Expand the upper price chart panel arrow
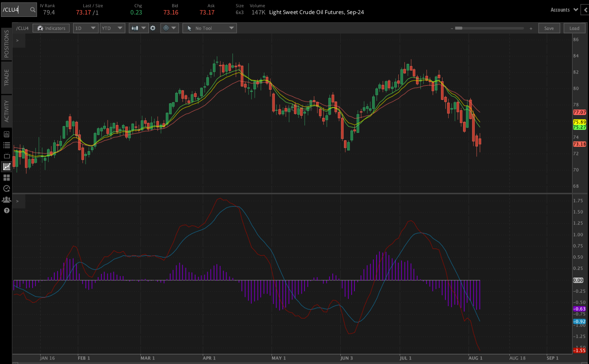Screen dimensions: 589x364 pos(17,41)
